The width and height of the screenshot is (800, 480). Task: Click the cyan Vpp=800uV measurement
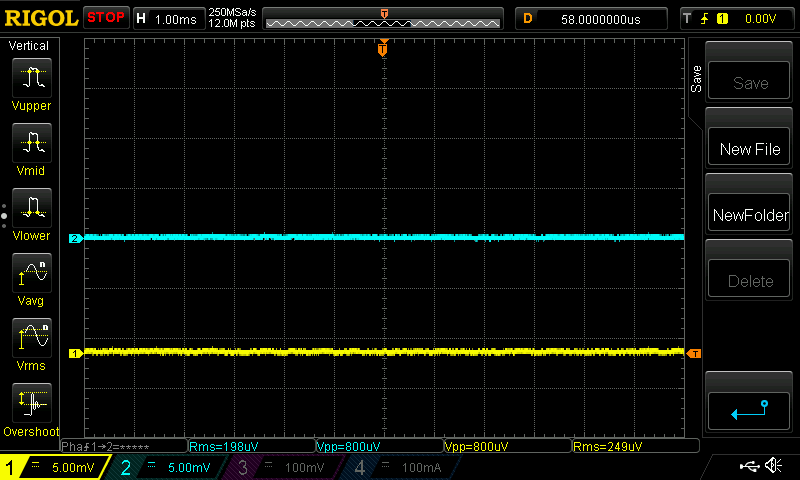pyautogui.click(x=380, y=446)
